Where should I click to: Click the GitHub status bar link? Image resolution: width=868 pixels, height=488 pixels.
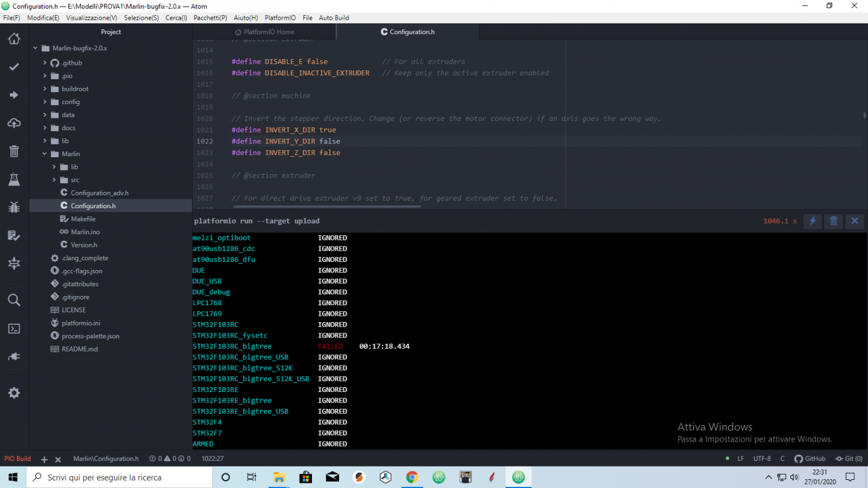(x=810, y=459)
